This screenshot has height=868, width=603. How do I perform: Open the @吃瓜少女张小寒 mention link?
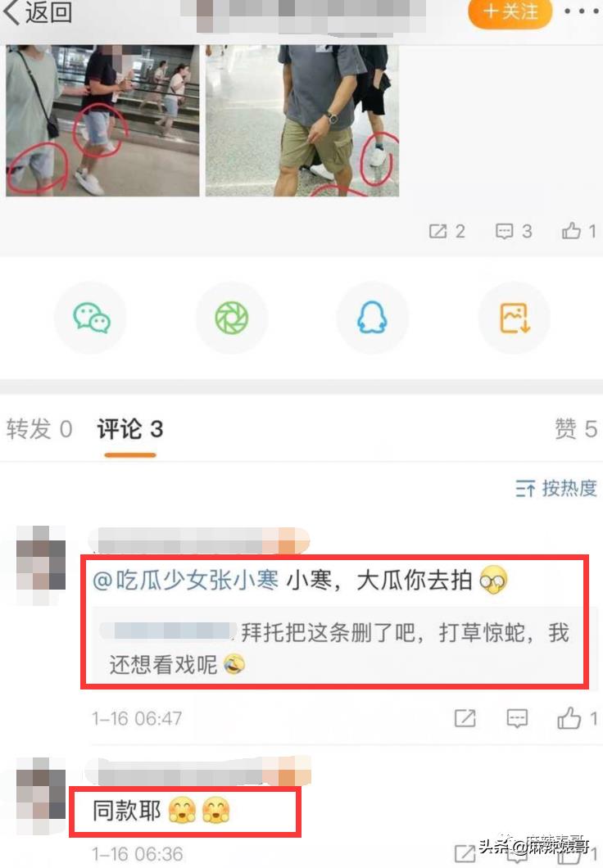click(185, 581)
